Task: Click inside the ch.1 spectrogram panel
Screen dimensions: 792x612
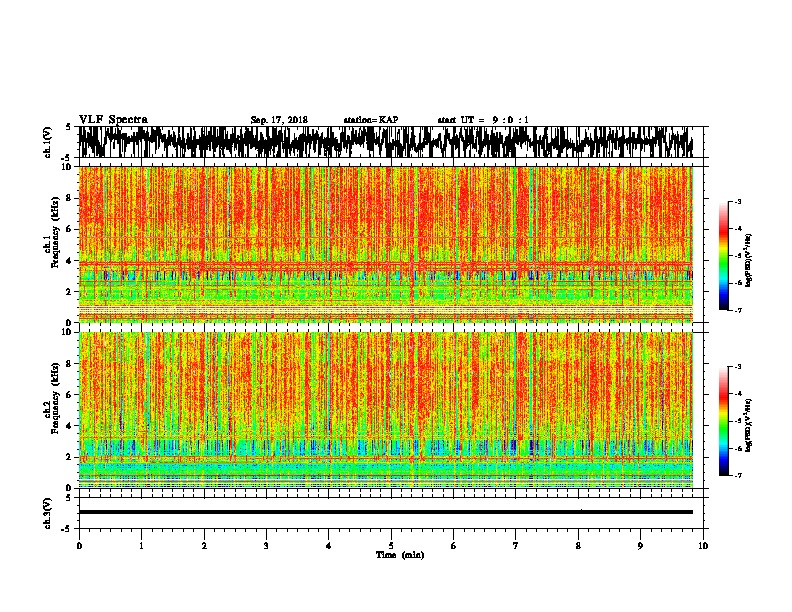Action: click(x=385, y=244)
